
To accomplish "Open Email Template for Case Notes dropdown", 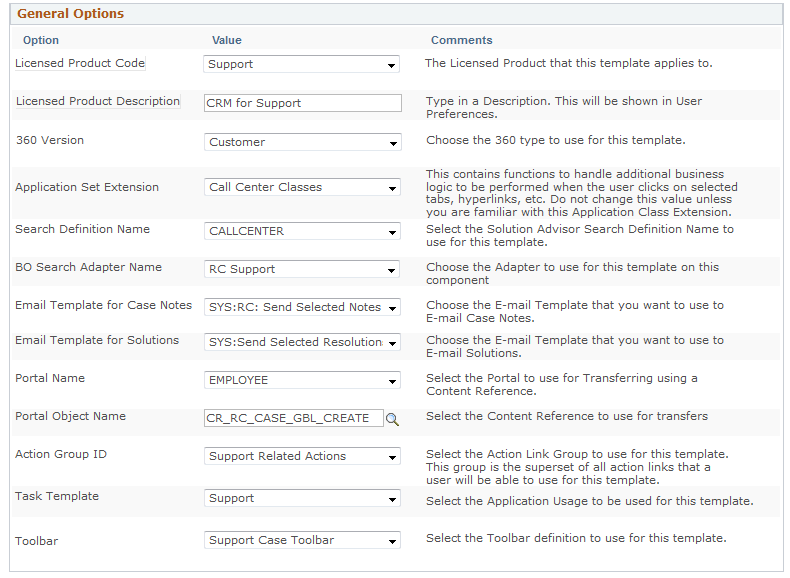I will coord(302,307).
